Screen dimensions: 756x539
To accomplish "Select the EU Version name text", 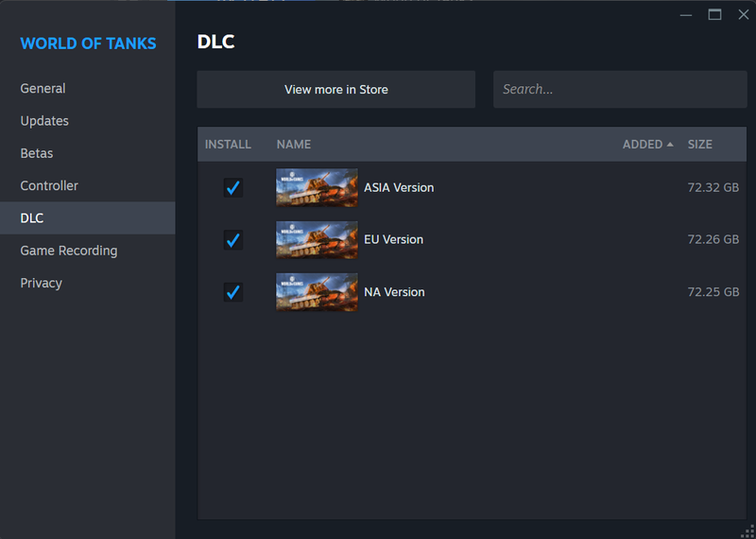I will click(x=393, y=240).
